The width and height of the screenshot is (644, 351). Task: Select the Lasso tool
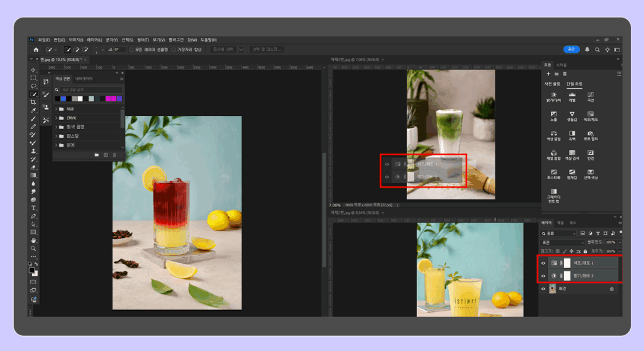[x=33, y=86]
